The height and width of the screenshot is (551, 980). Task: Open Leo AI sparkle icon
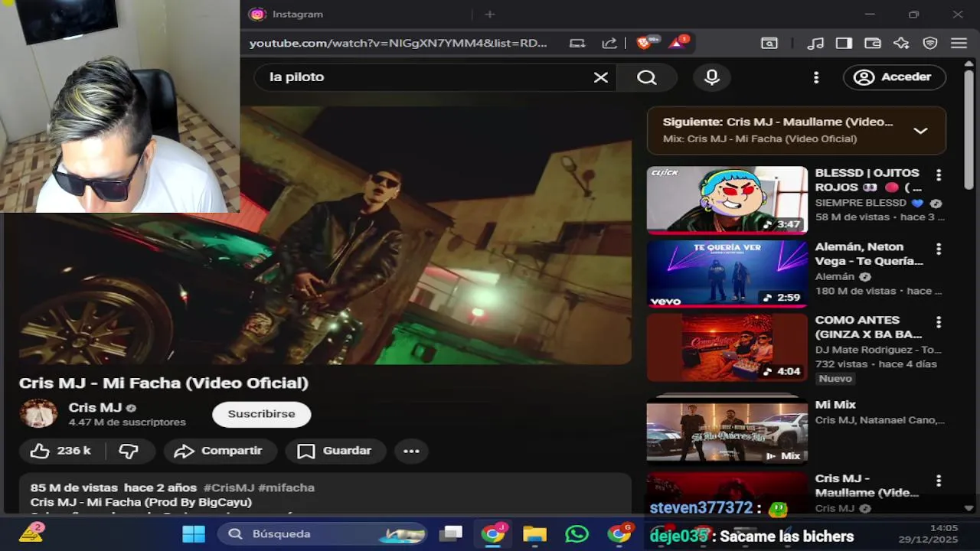tap(901, 44)
